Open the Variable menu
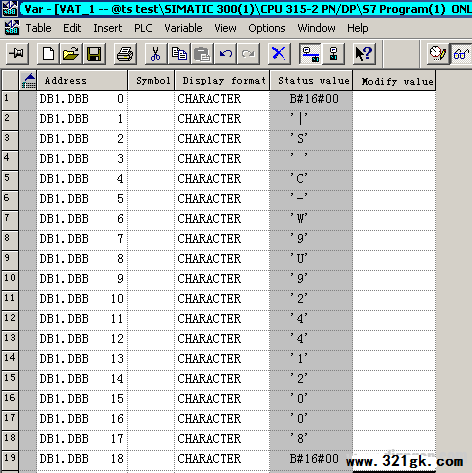Screen dimensions: 472x473 [183, 28]
